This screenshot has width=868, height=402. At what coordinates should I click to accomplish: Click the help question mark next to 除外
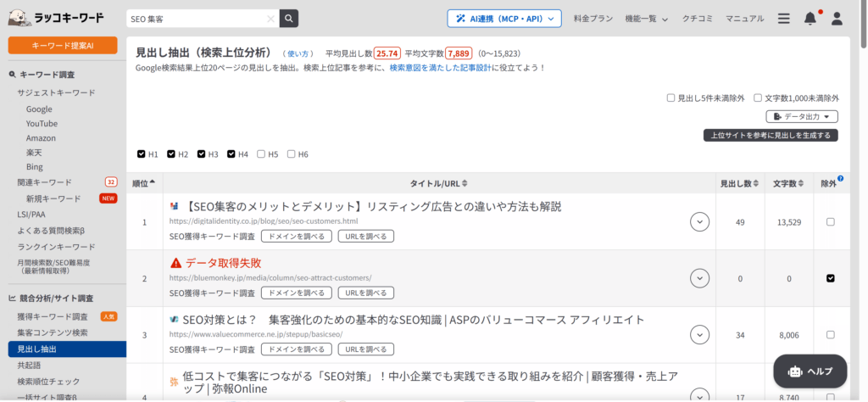(x=840, y=178)
